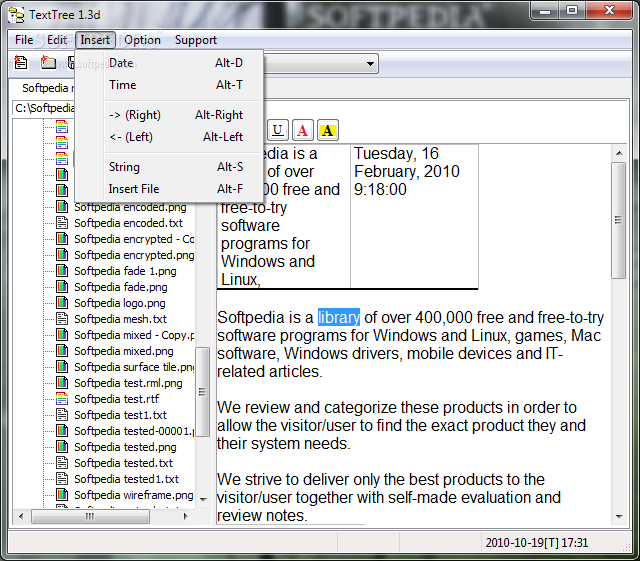Click the yellow A highlight color button

pos(327,130)
